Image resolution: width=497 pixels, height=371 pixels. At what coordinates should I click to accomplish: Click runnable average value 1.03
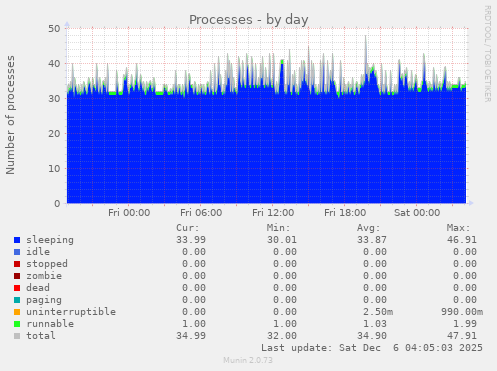tap(375, 324)
